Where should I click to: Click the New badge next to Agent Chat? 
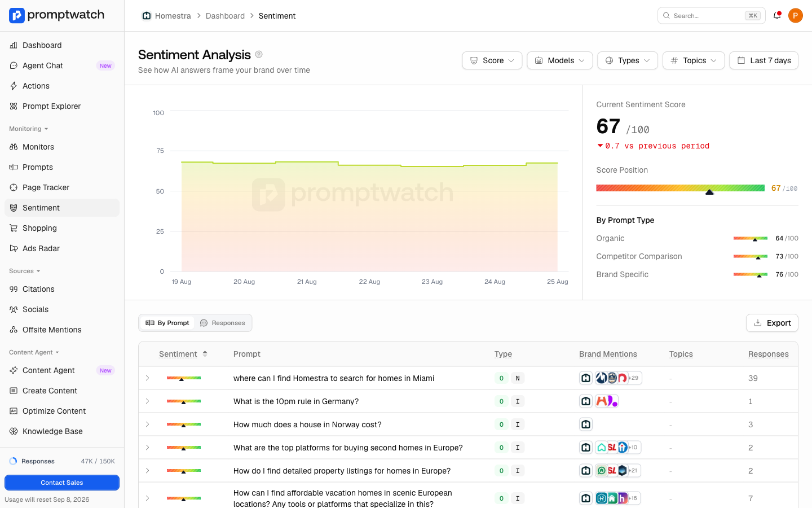(x=105, y=65)
